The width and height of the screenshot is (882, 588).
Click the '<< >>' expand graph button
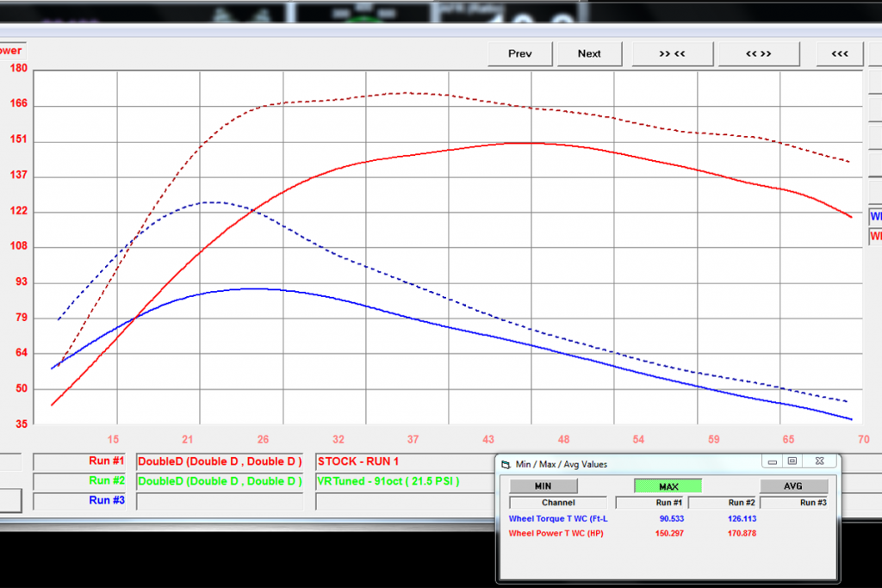(x=758, y=53)
